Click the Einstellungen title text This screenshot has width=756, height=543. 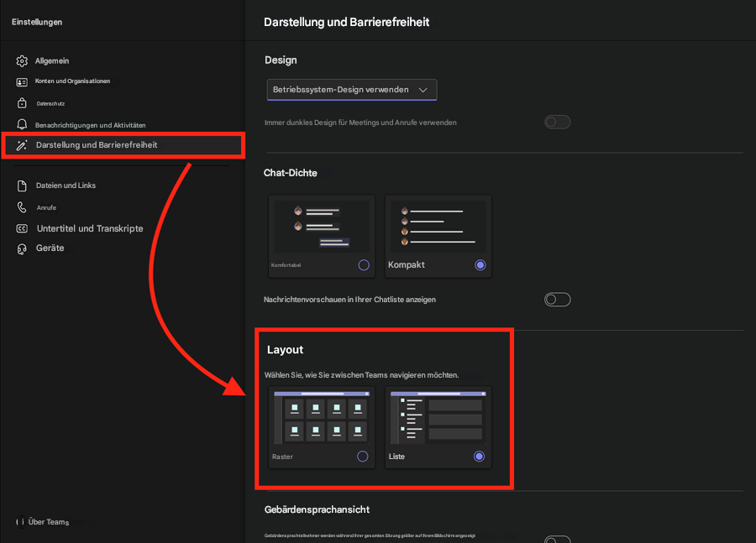coord(37,22)
